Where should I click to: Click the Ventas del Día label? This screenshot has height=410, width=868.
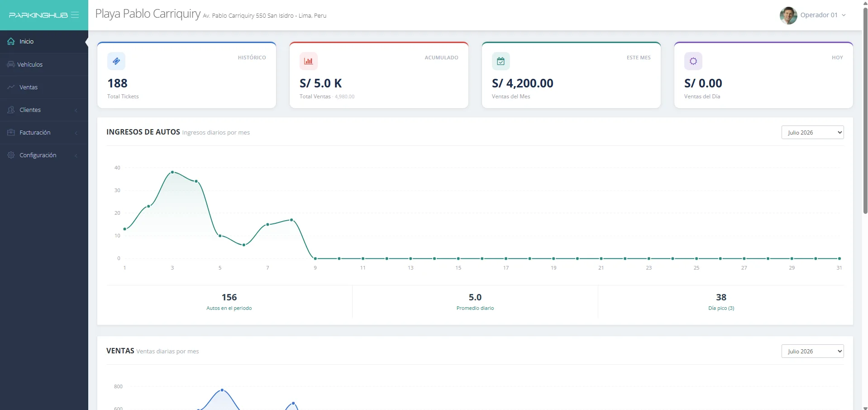pyautogui.click(x=702, y=96)
